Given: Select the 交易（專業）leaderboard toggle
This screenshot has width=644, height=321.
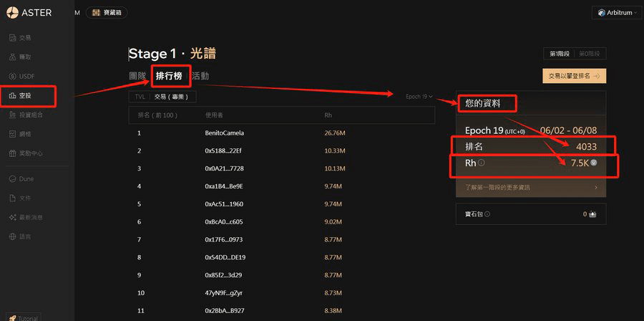Looking at the screenshot, I should 172,97.
